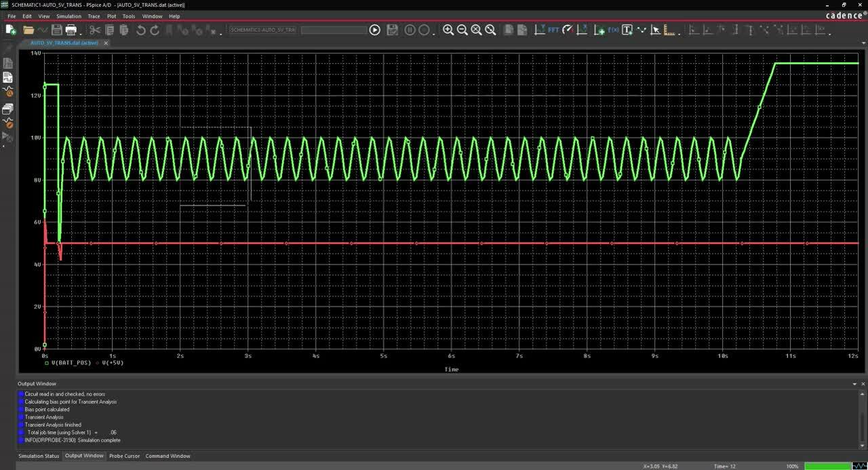Open the Trace menu
The image size is (868, 470).
coord(94,16)
